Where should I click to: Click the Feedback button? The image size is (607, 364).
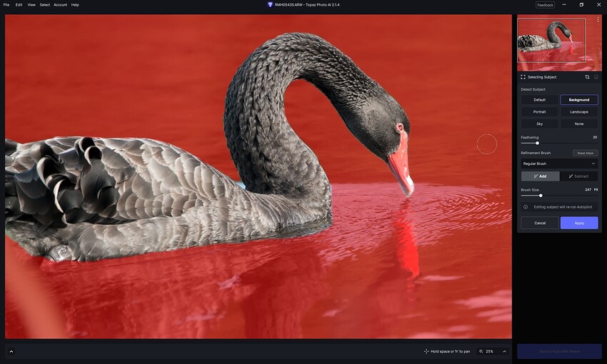click(545, 5)
